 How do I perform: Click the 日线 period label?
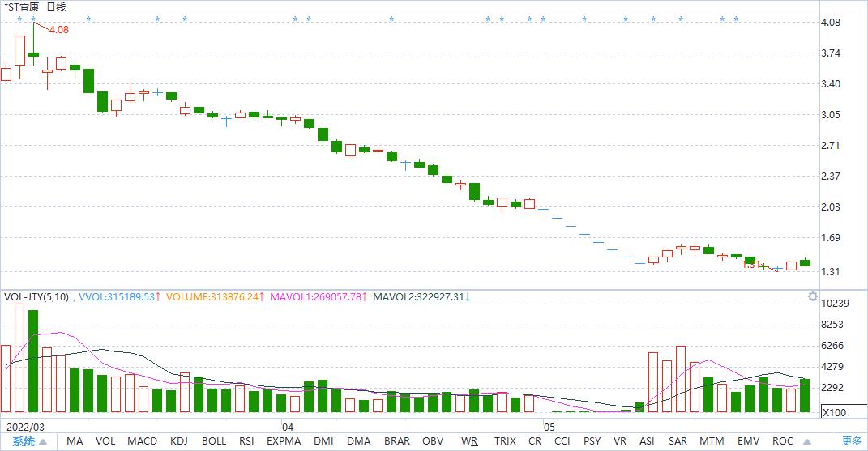(x=56, y=7)
